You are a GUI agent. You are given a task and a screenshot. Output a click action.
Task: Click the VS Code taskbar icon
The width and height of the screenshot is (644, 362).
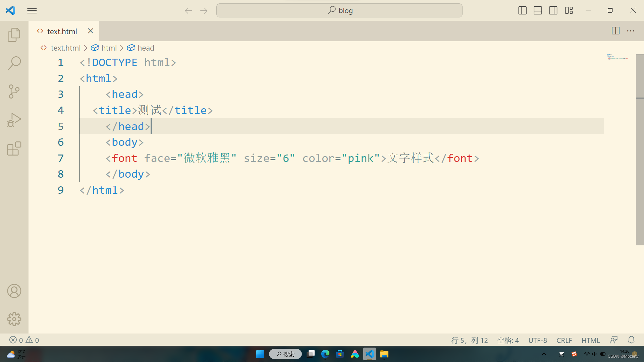point(369,354)
